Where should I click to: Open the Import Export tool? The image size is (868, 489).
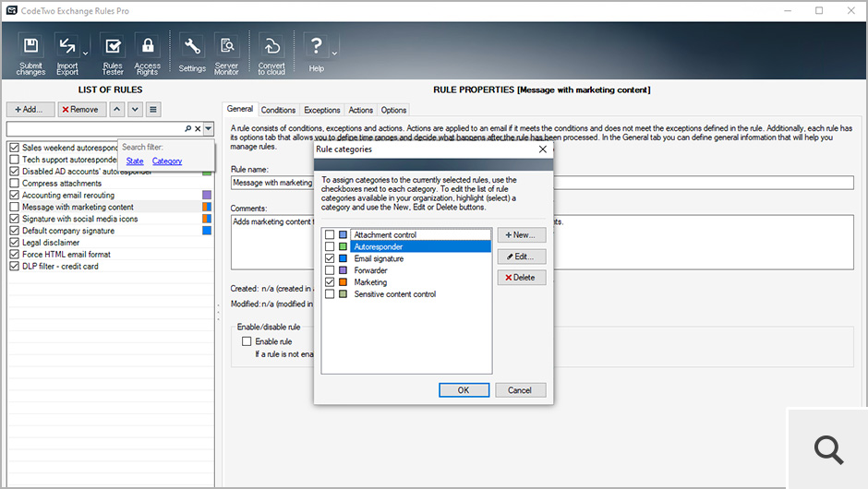point(67,54)
